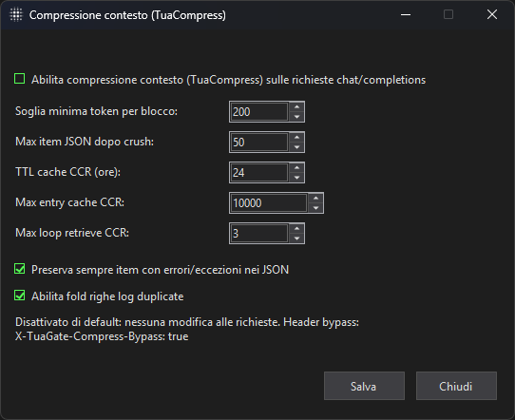Decrease Soglia minima token per blocco value

(x=296, y=117)
